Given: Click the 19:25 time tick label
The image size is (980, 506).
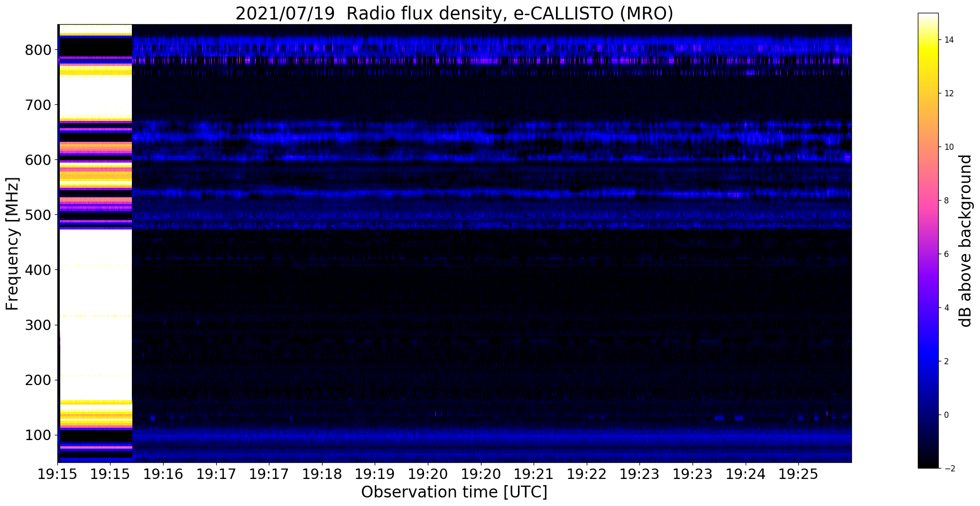Looking at the screenshot, I should [798, 474].
